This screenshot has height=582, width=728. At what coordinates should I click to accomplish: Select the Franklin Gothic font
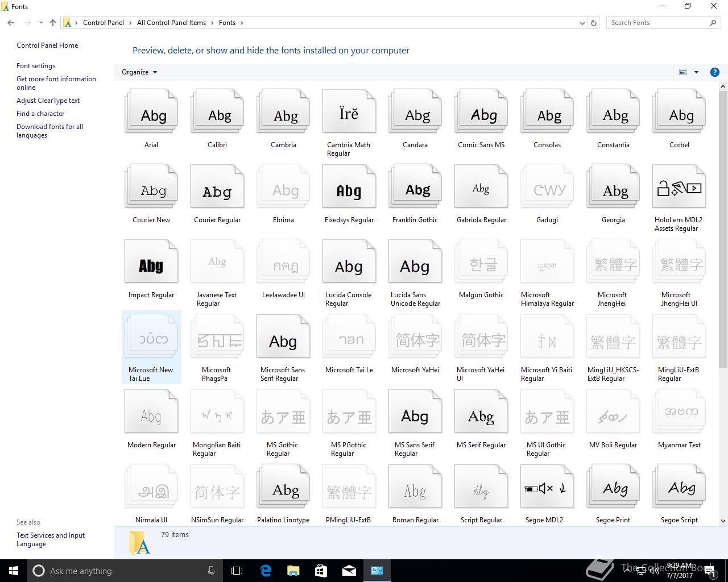coord(415,193)
